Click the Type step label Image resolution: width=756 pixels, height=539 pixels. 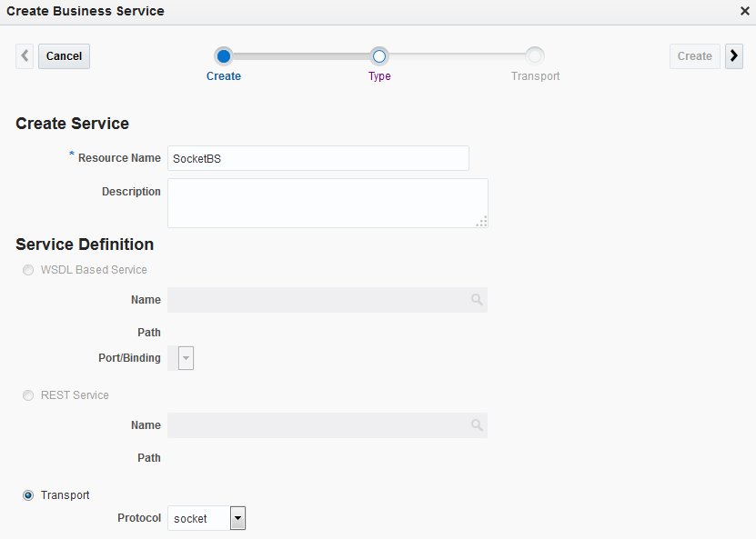(x=379, y=76)
